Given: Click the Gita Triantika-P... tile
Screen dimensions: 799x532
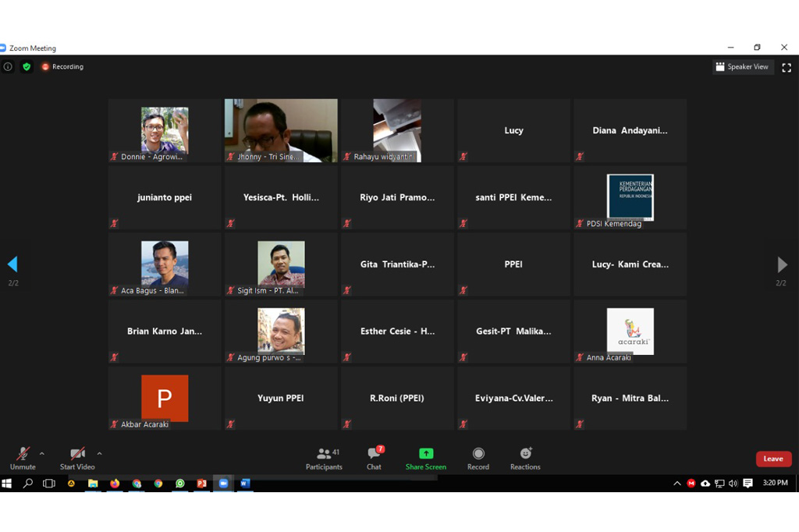Looking at the screenshot, I should [397, 264].
